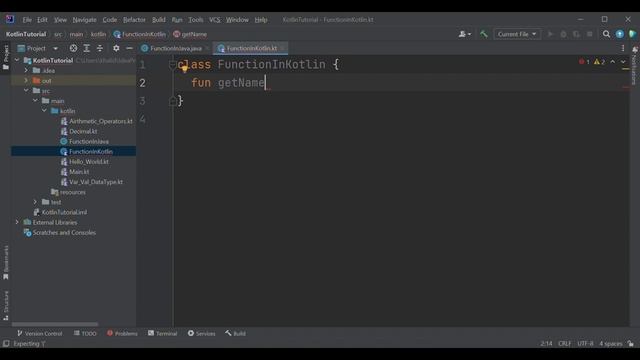Open Var_Val_DataType.kt file
The height and width of the screenshot is (360, 640).
(x=91, y=182)
